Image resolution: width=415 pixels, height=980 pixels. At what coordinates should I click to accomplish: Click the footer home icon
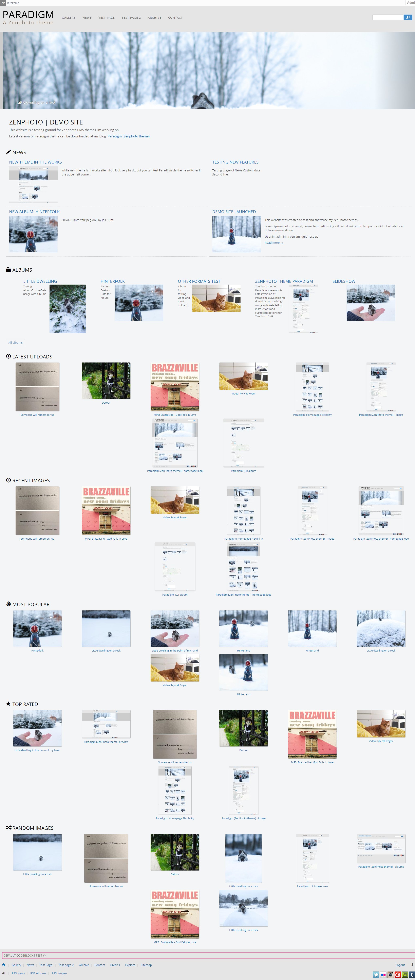tap(4, 965)
